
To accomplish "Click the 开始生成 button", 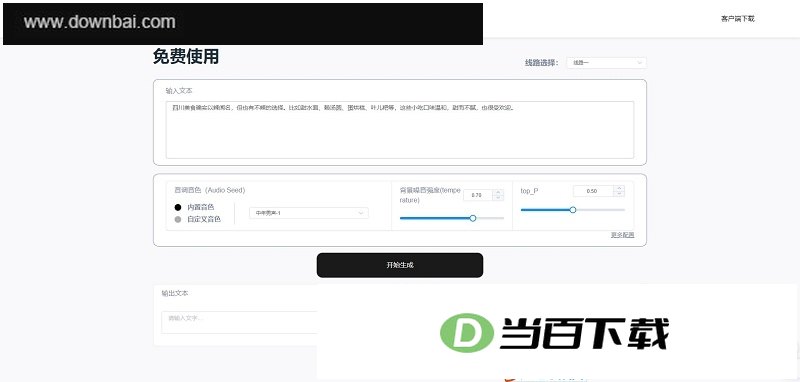I will pos(399,265).
